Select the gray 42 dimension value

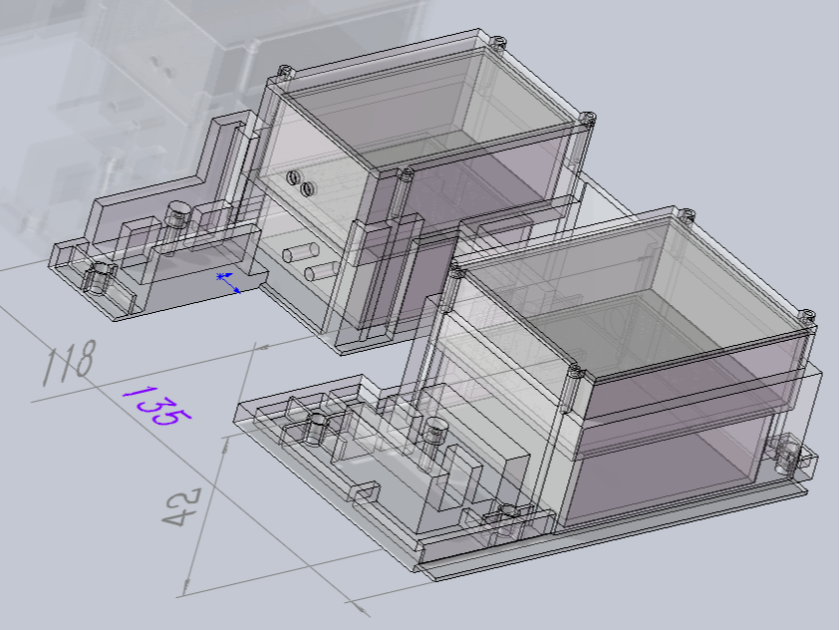pyautogui.click(x=182, y=506)
